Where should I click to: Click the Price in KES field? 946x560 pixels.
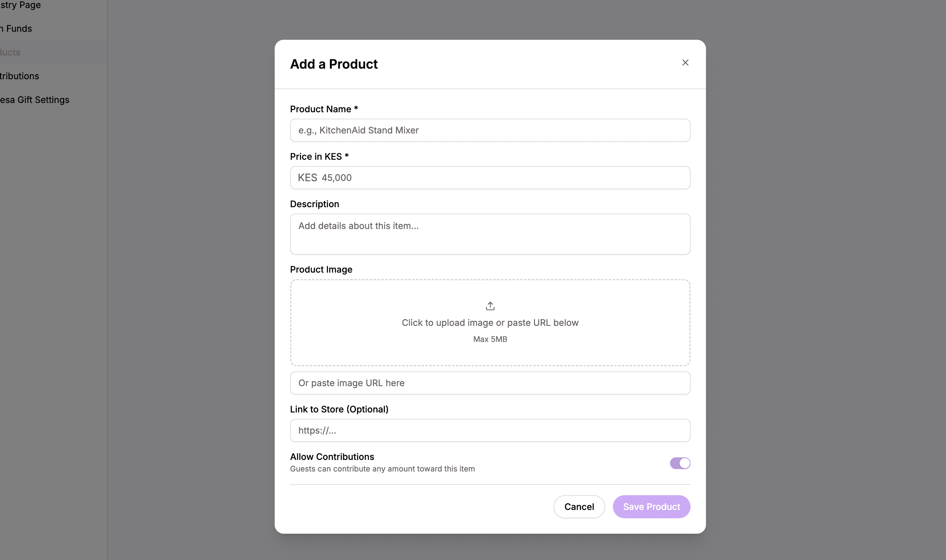point(490,177)
